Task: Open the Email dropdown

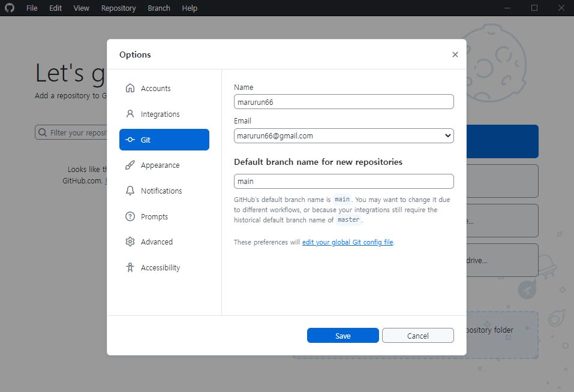Action: tap(344, 135)
